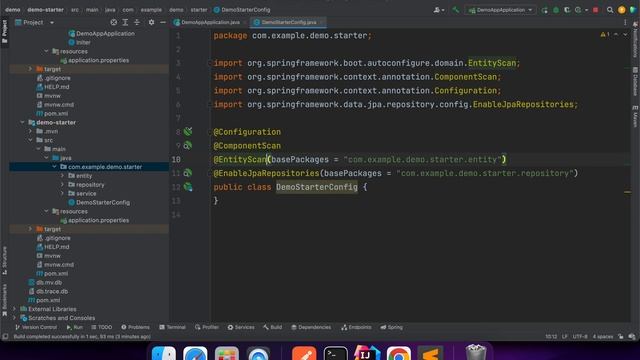Click the orange IDE updates icon

622,10
